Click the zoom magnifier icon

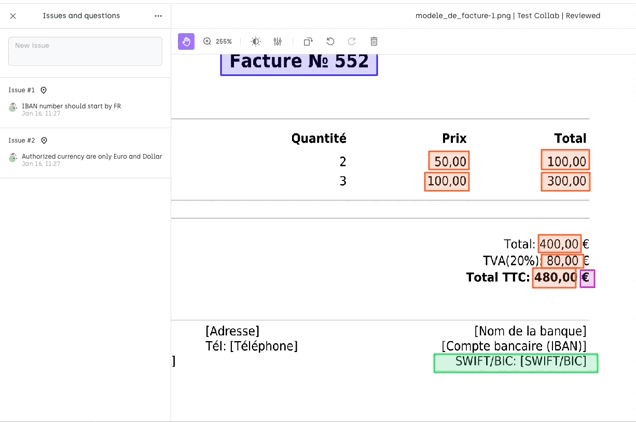coord(207,41)
